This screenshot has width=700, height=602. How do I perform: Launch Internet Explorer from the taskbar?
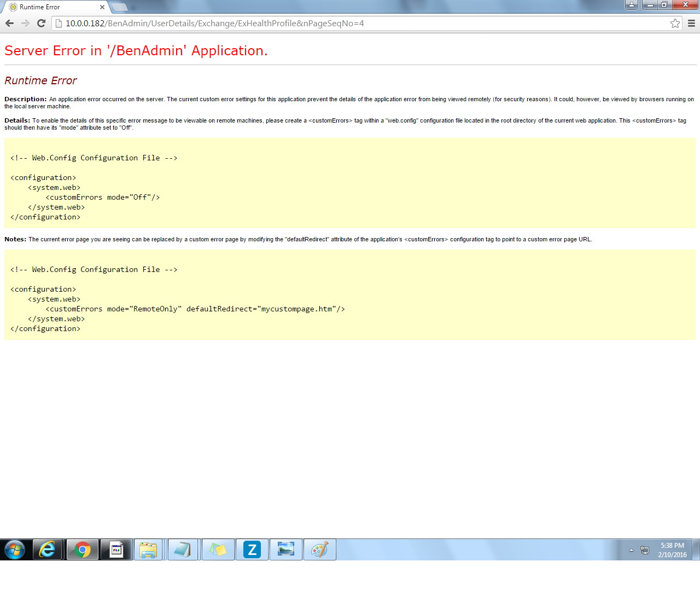click(48, 549)
